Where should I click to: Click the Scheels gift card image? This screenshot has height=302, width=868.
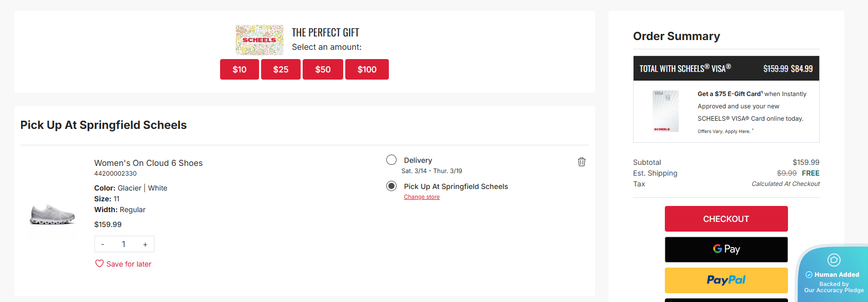(x=260, y=40)
